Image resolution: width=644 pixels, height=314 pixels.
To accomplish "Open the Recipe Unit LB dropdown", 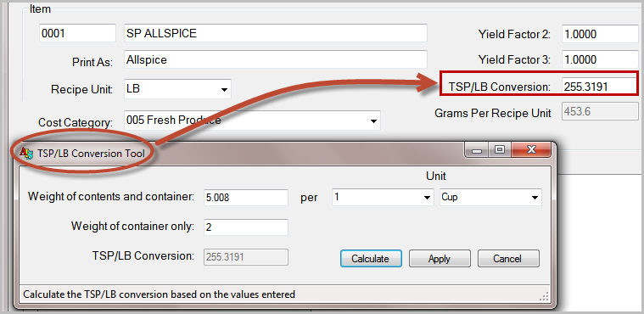I will (x=177, y=89).
